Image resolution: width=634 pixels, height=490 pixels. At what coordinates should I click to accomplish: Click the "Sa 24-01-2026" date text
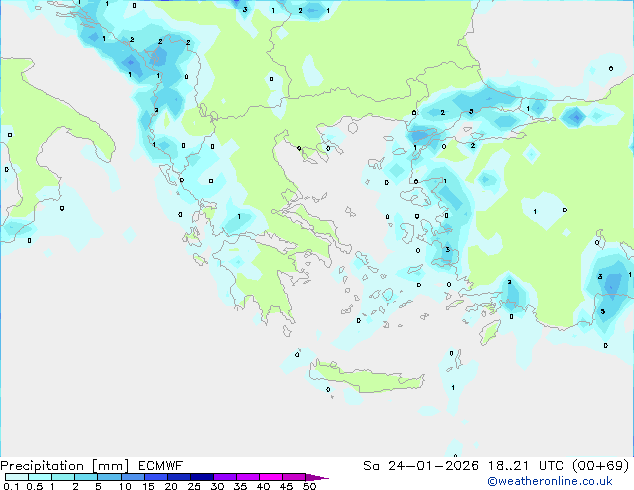click(421, 466)
